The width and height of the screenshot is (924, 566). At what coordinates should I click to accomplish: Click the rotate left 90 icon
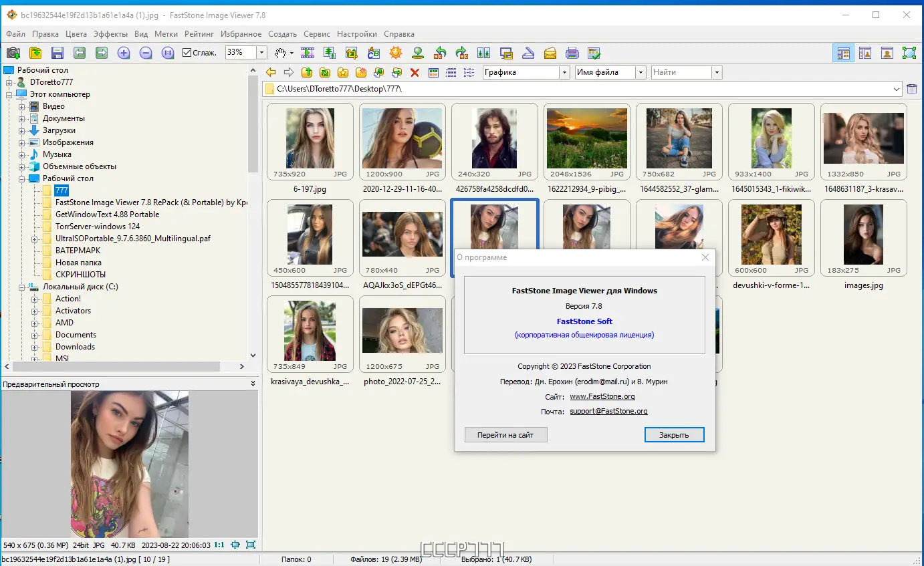coord(439,53)
